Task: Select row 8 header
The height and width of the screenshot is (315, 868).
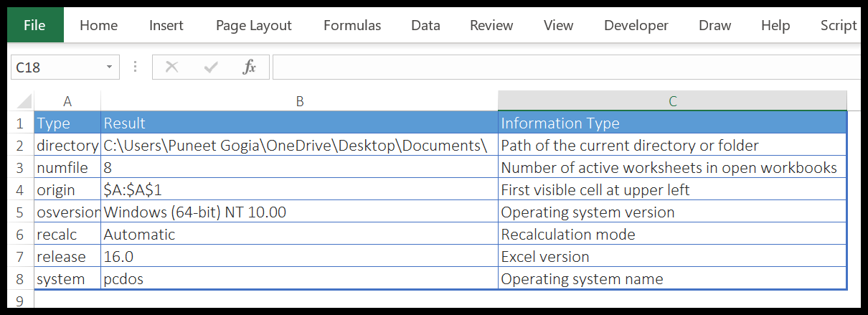Action: click(21, 278)
